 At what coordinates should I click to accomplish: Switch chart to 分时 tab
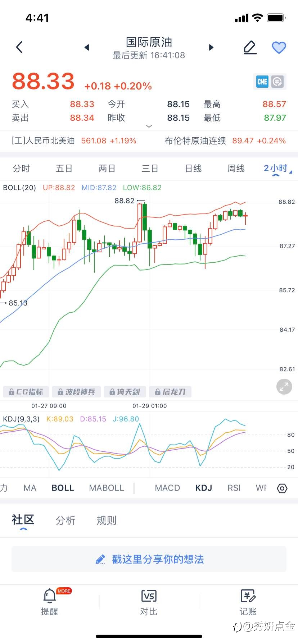click(x=21, y=169)
